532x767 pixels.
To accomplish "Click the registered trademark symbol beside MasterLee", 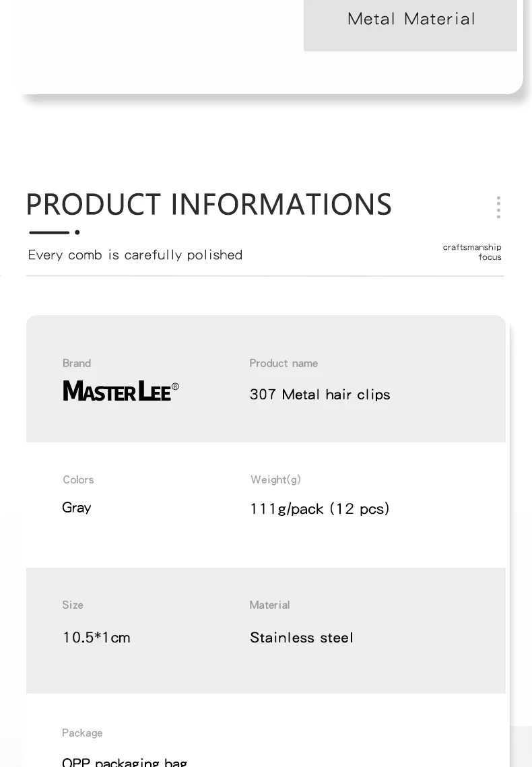I will pyautogui.click(x=175, y=387).
